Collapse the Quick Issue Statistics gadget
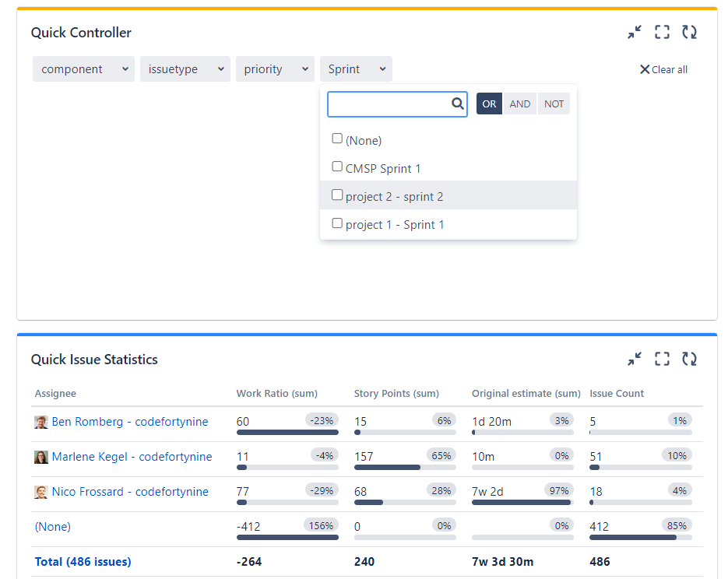 pos(634,359)
